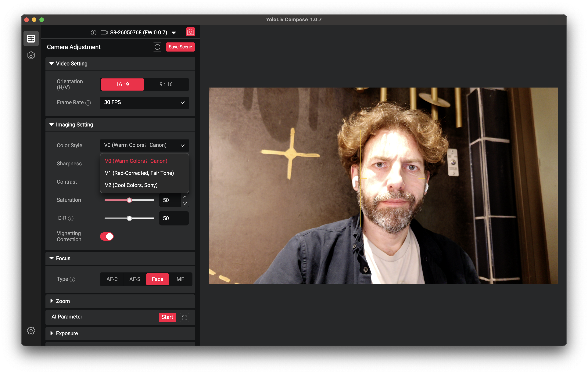Screen dimensions: 588x374
Task: Choose V2 (Cool Colors, Sony) option
Action: click(x=131, y=185)
